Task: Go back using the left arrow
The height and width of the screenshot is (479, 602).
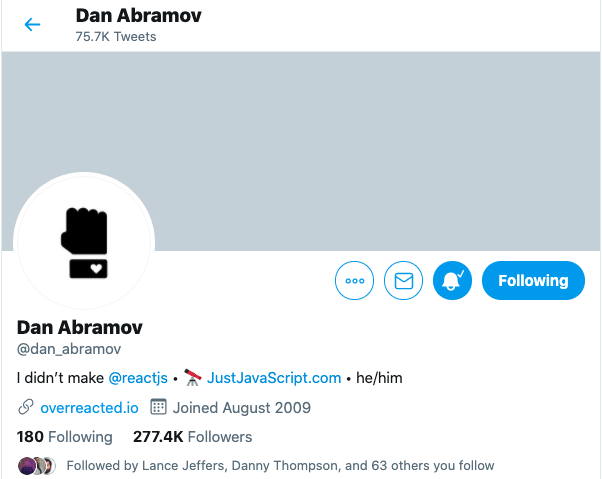Action: click(x=32, y=25)
